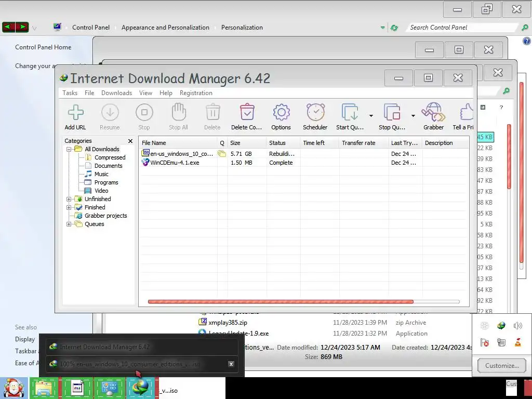Click Control Panel breadcrumb in address bar
Image resolution: width=532 pixels, height=399 pixels.
tap(91, 28)
